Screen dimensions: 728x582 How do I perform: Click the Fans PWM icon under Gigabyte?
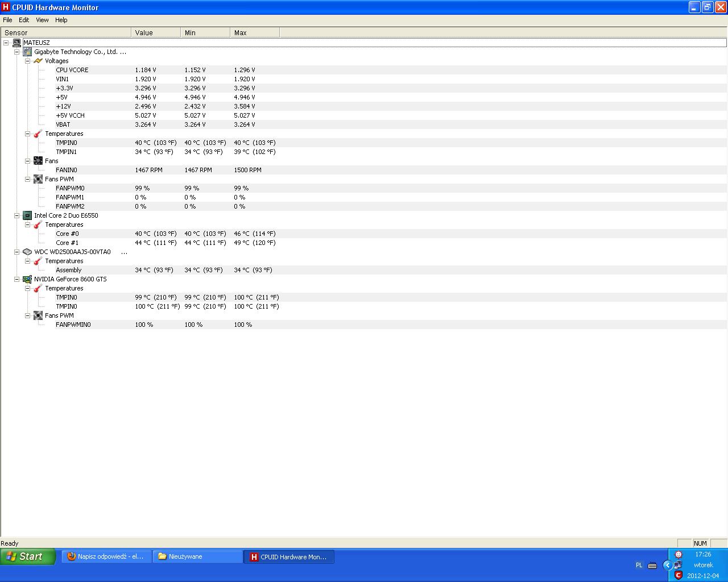38,179
